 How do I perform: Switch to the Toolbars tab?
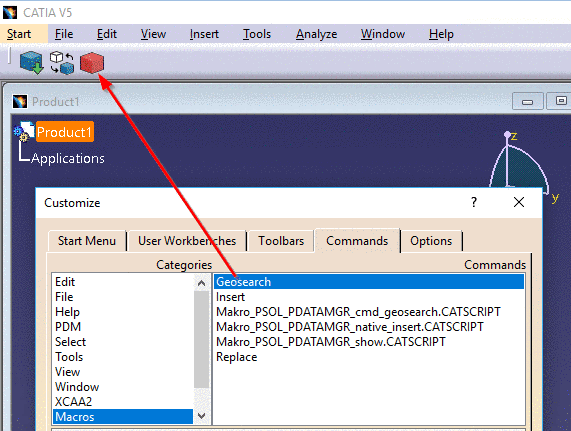coord(281,241)
